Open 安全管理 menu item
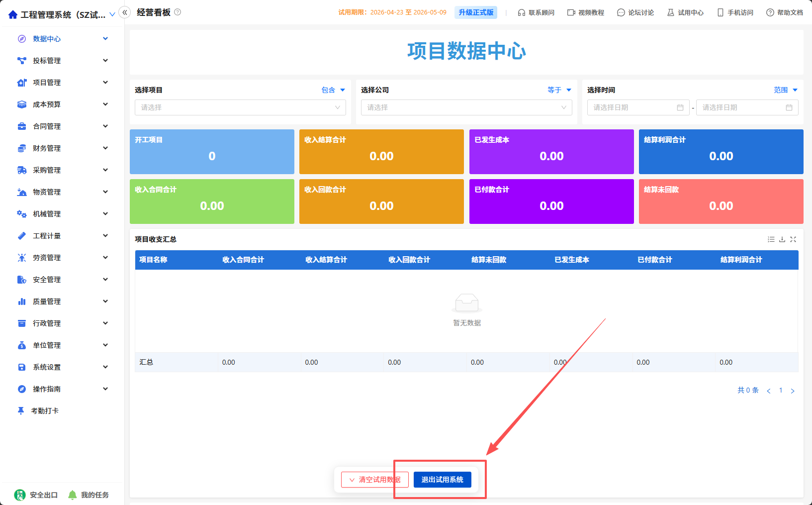Image resolution: width=812 pixels, height=505 pixels. tap(63, 280)
